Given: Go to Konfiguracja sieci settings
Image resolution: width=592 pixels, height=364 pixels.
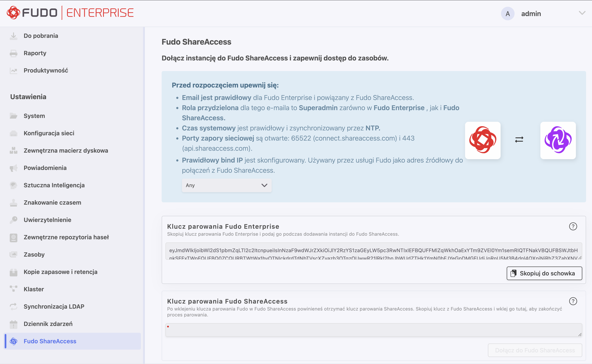Looking at the screenshot, I should pyautogui.click(x=49, y=133).
